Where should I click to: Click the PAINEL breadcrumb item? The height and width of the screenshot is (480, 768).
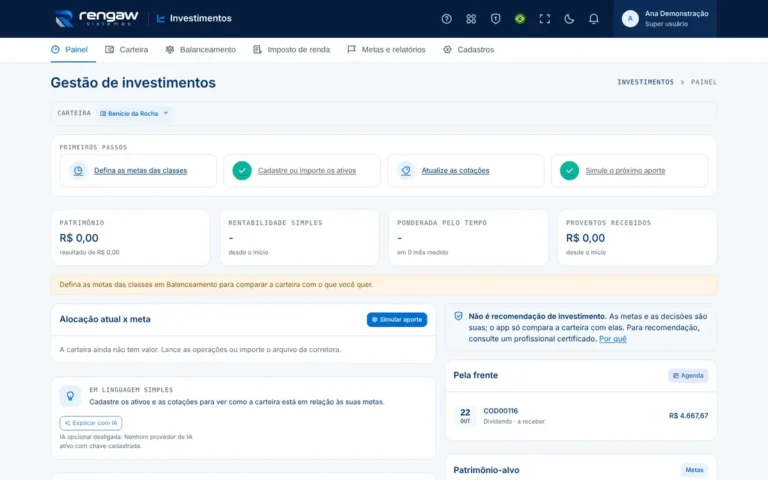703,82
